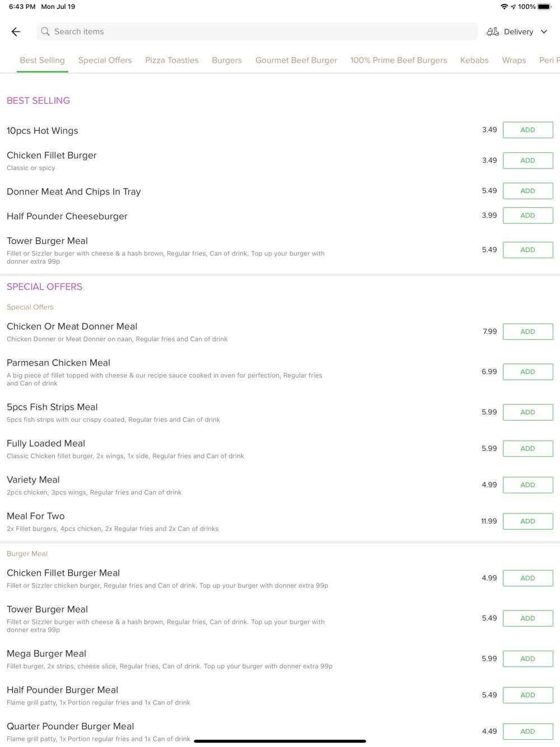Tap the delivery scooter icon
Viewport: 560px width, 747px height.
coord(493,32)
